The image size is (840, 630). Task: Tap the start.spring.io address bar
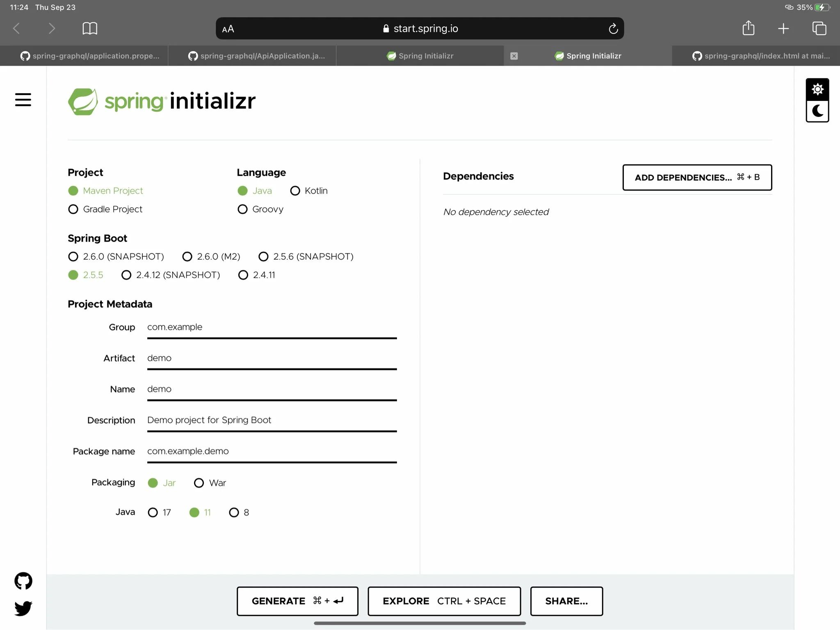point(420,28)
